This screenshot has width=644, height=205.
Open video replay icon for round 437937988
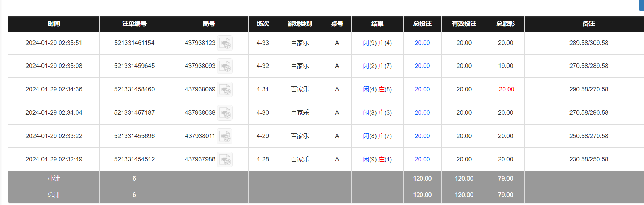click(225, 159)
